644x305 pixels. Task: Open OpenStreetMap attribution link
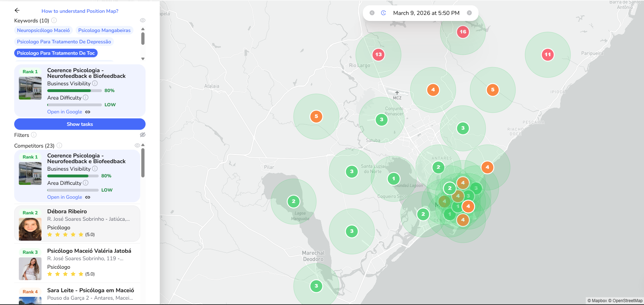625,301
